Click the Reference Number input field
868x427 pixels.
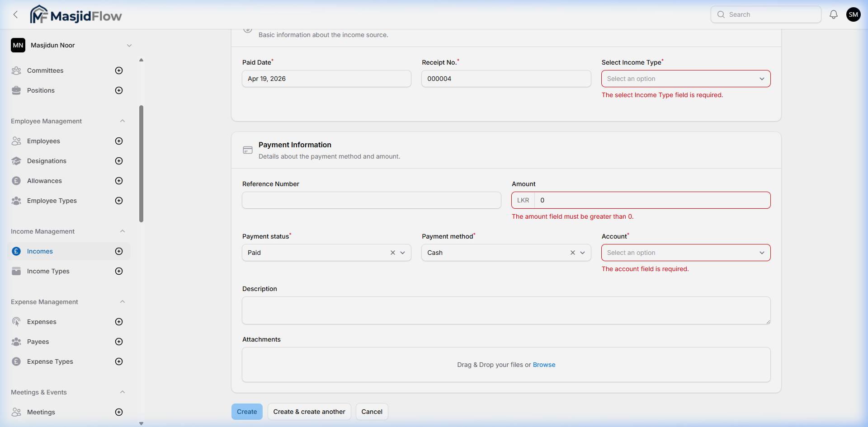coord(371,200)
